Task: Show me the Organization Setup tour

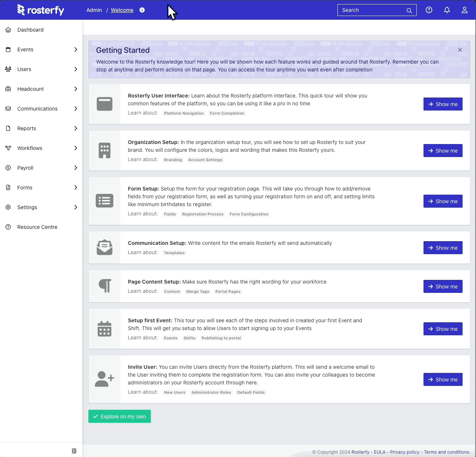Action: point(443,151)
